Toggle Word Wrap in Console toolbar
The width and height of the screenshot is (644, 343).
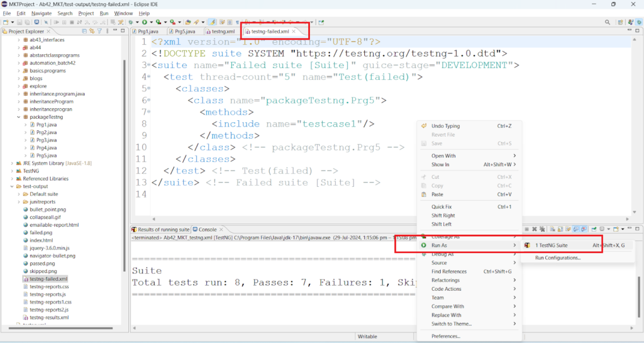(568, 229)
